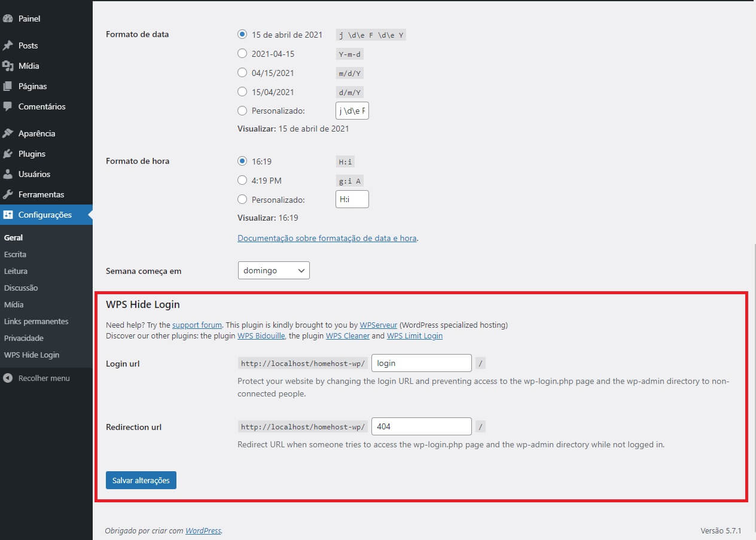Go to Geral settings submenu
Screen dimensions: 756x540
(x=13, y=237)
